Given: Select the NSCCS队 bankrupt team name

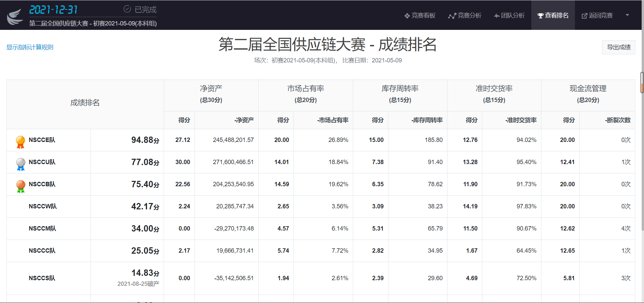Looking at the screenshot, I should [x=42, y=278].
